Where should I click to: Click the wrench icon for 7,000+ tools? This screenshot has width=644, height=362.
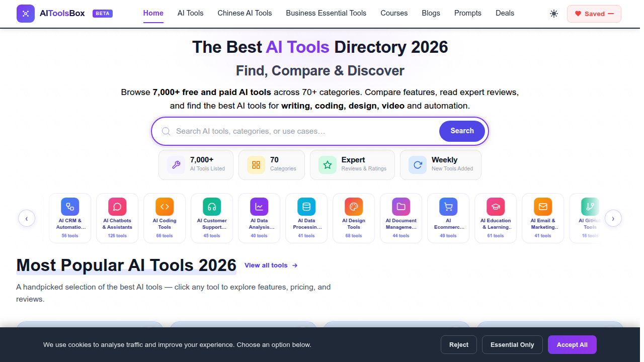pyautogui.click(x=176, y=165)
